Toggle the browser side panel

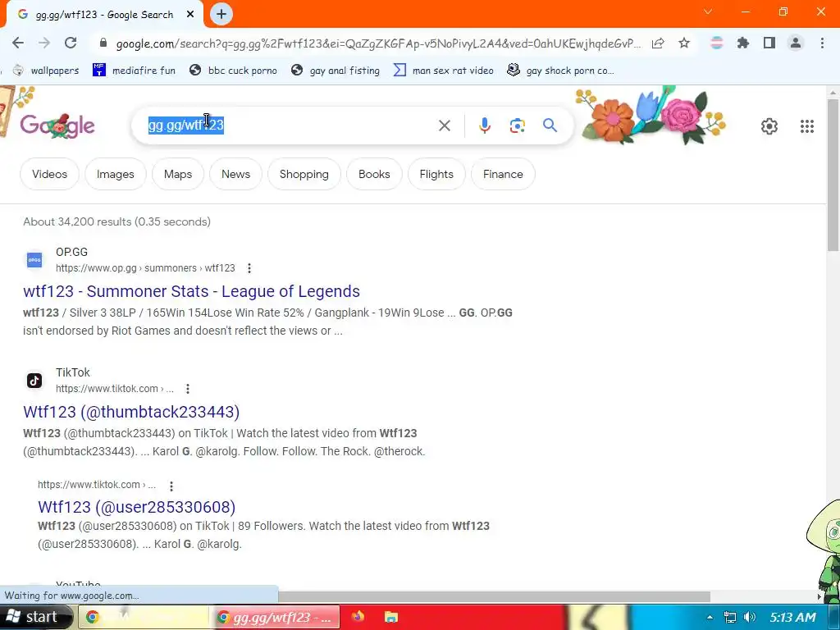tap(769, 43)
